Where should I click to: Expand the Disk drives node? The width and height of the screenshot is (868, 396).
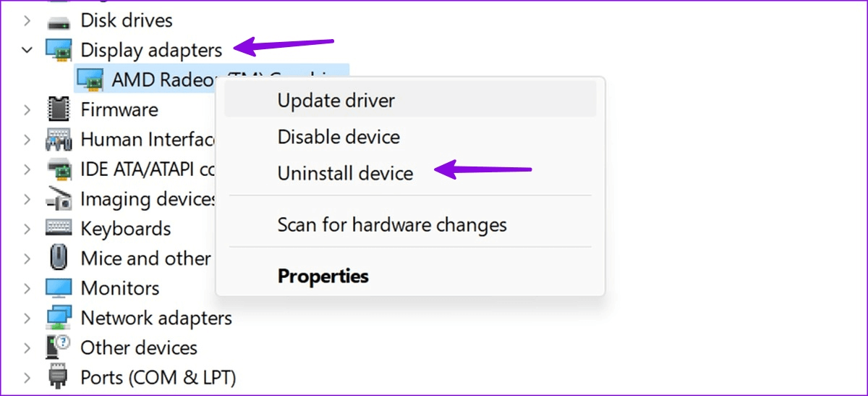[x=27, y=20]
